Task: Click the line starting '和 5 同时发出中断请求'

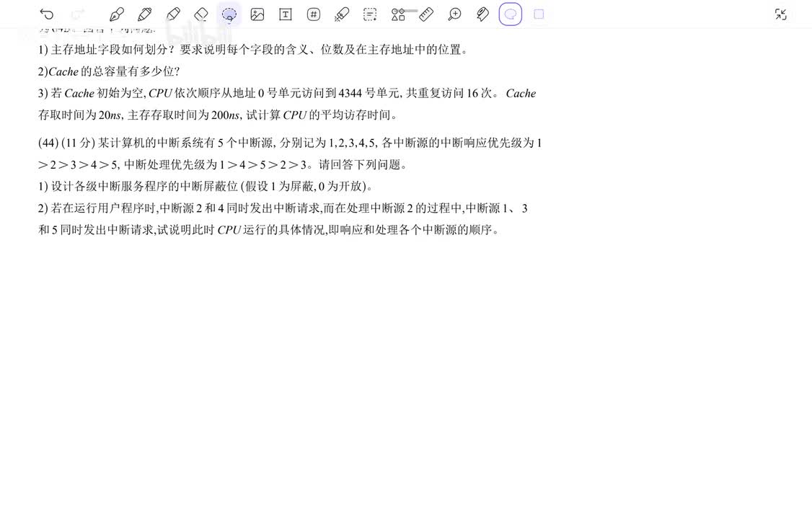Action: pyautogui.click(x=268, y=230)
